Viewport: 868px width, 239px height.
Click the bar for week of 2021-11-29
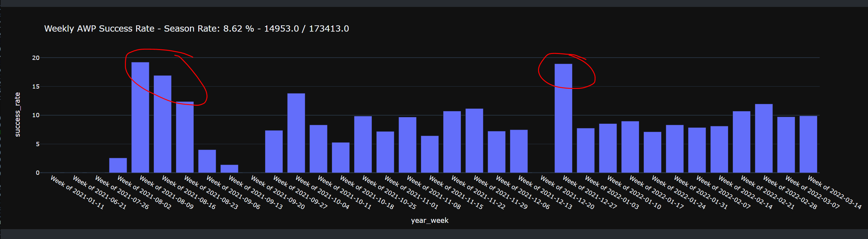pos(474,141)
